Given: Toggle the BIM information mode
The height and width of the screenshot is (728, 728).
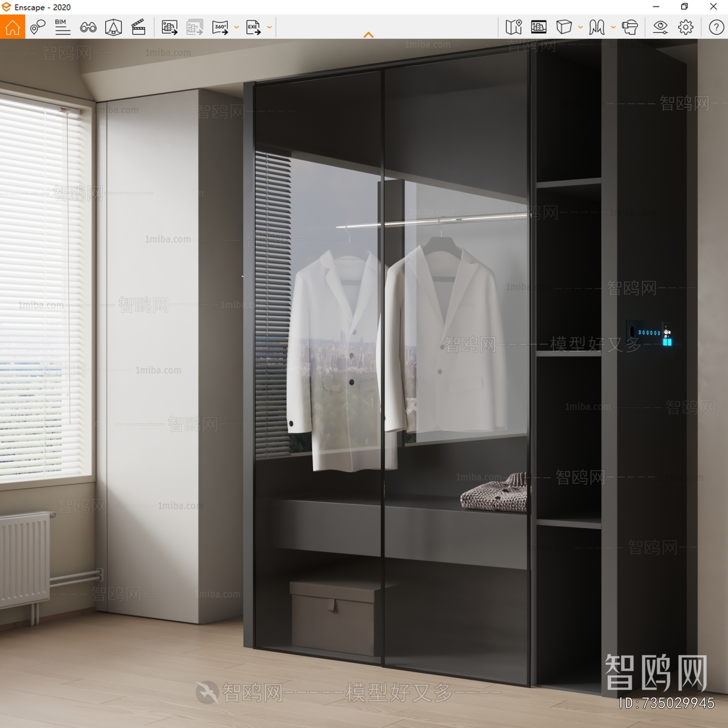Looking at the screenshot, I should pyautogui.click(x=62, y=27).
